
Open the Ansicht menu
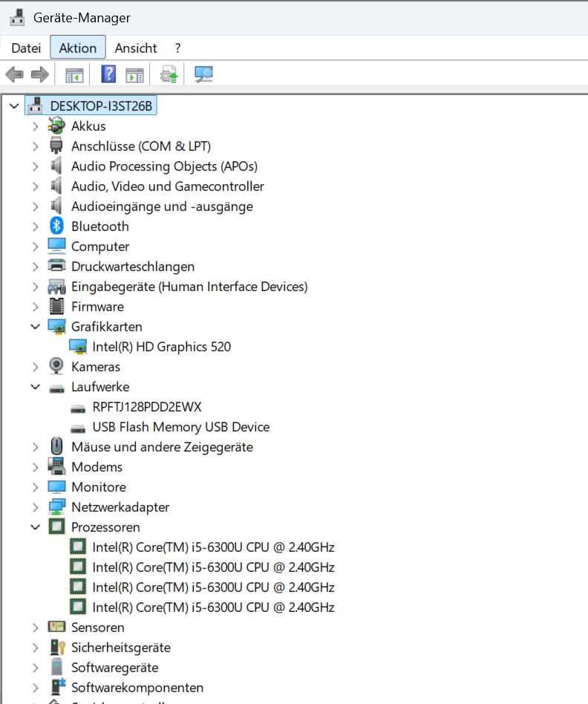coord(136,48)
